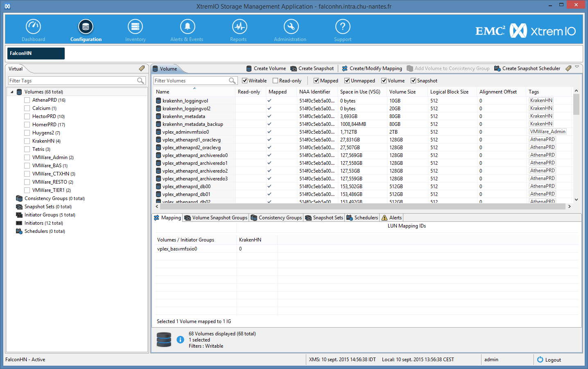Click the horizontal scrollbar of volume table
This screenshot has height=369, width=588.
tap(360, 207)
